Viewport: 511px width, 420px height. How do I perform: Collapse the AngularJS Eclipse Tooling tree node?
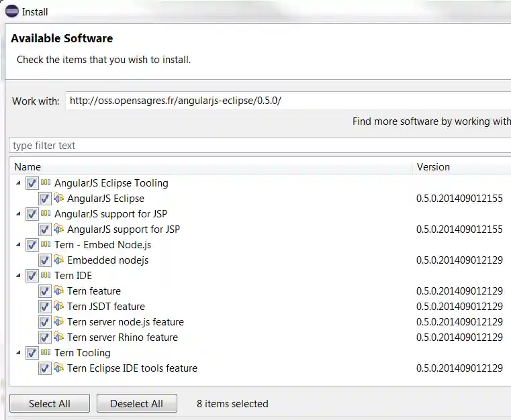pyautogui.click(x=18, y=183)
